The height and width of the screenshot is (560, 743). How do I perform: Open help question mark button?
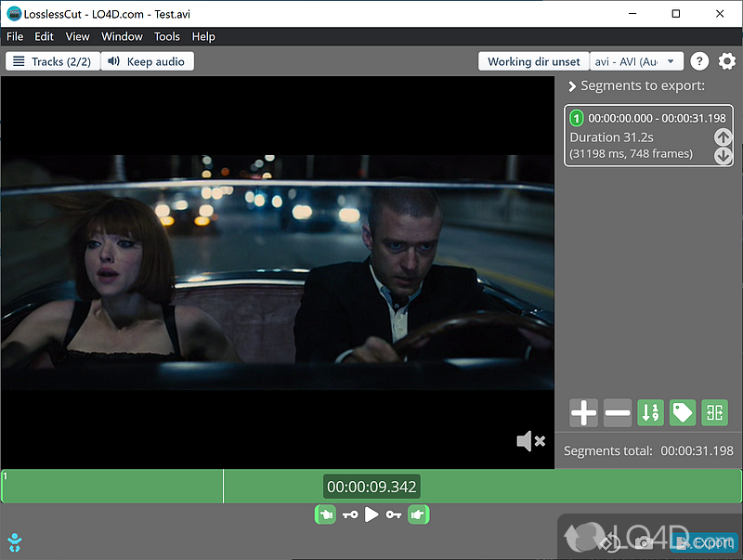point(699,61)
